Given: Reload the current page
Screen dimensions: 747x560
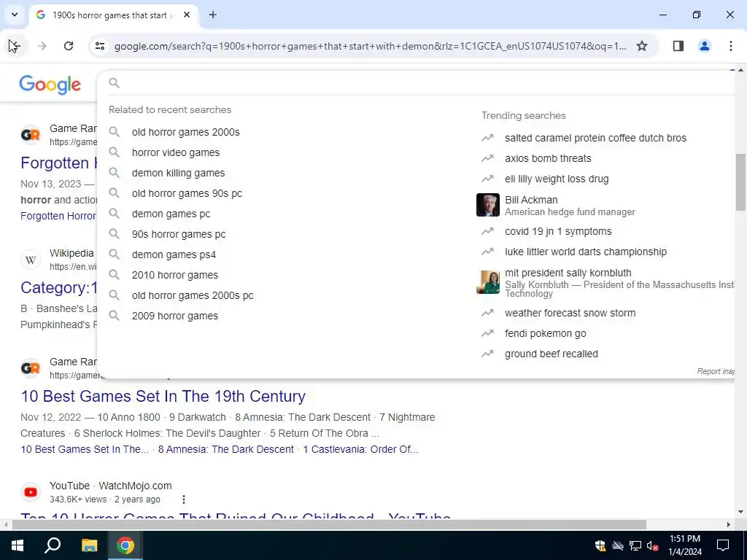Looking at the screenshot, I should click(x=69, y=46).
